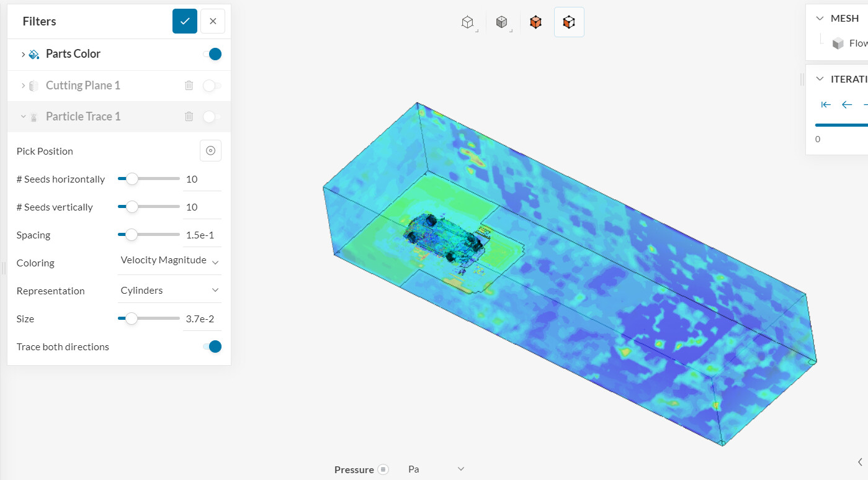This screenshot has width=868, height=480.
Task: Click the Trace both directions label
Action: tap(63, 346)
